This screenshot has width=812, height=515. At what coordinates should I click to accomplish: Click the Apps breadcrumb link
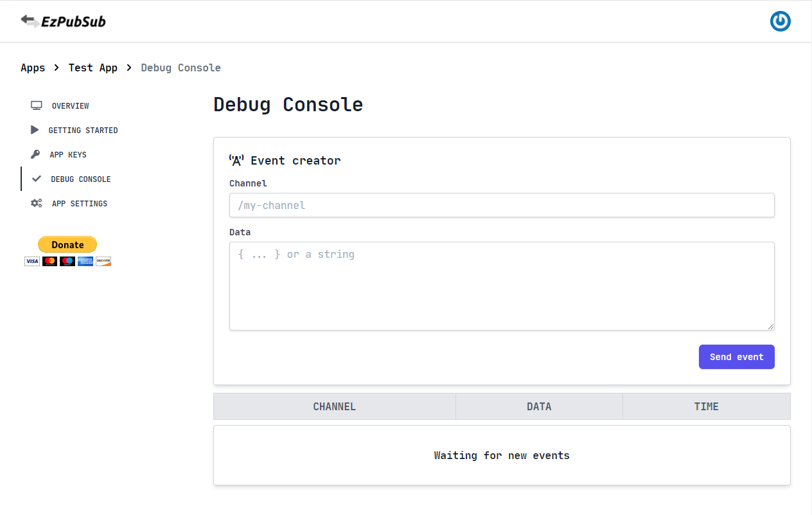pyautogui.click(x=33, y=68)
